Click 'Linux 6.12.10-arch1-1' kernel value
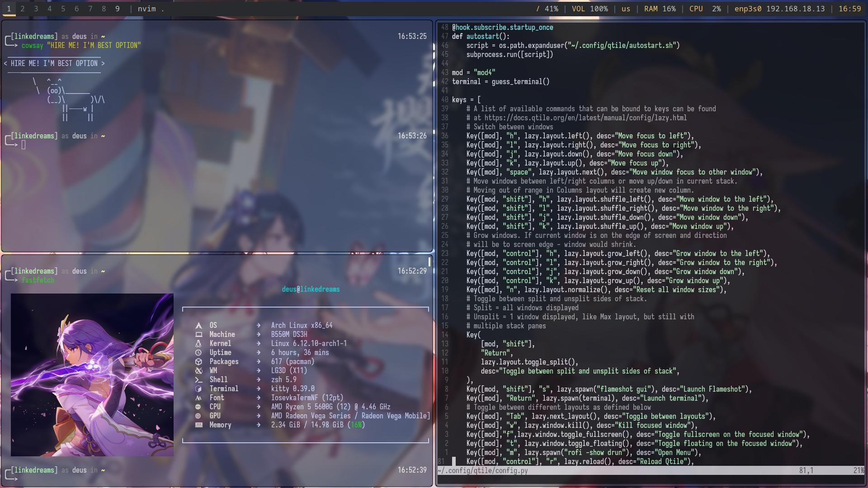Screen dimensions: 868x488 click(x=309, y=343)
